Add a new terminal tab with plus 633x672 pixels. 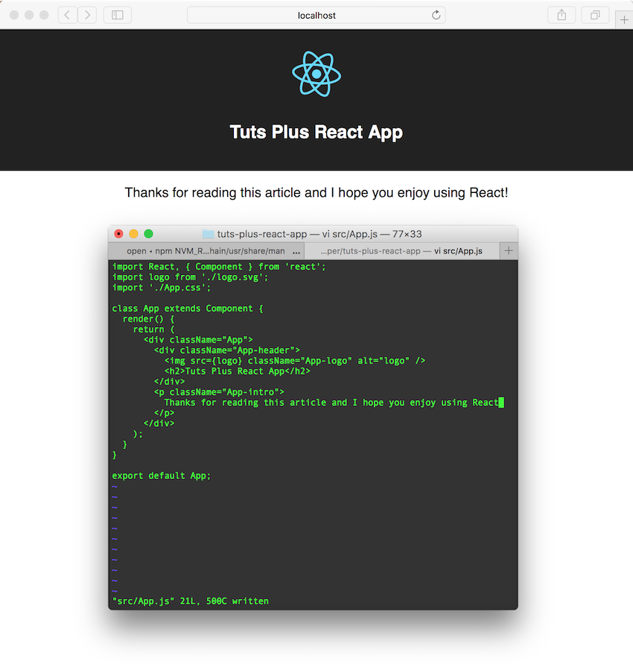tap(509, 251)
